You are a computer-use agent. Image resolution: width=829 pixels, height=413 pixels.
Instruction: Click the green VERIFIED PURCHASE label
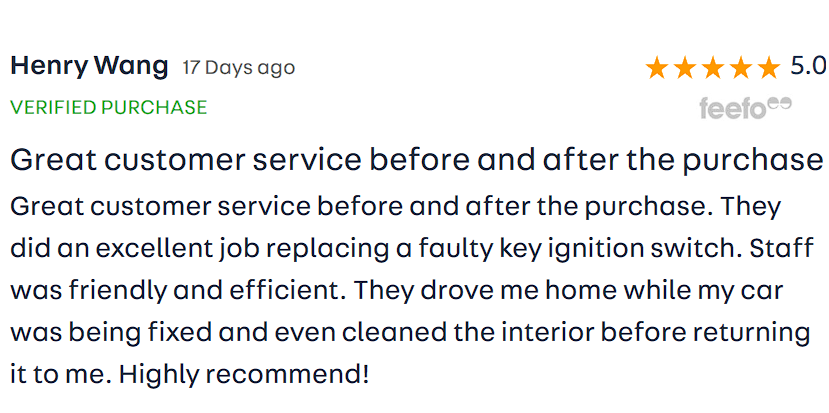[108, 107]
